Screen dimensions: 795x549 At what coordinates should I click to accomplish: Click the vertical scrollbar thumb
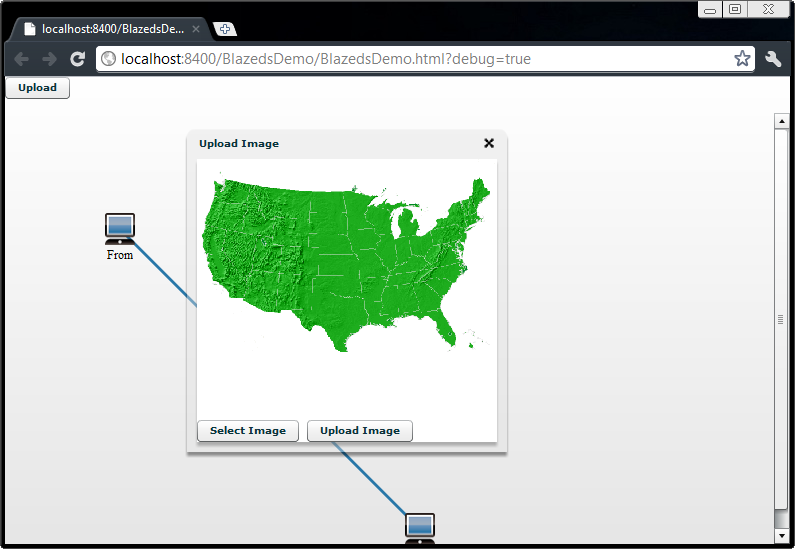tap(781, 319)
